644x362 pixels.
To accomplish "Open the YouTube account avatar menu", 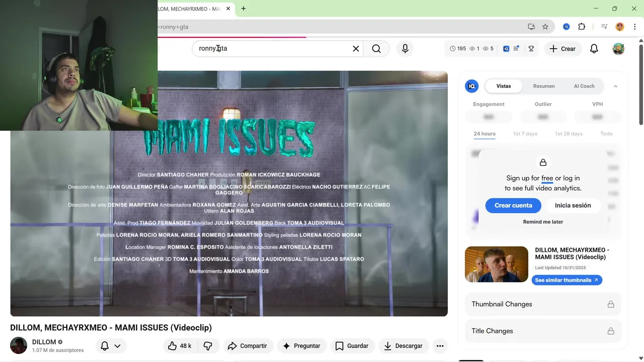I will pos(618,49).
